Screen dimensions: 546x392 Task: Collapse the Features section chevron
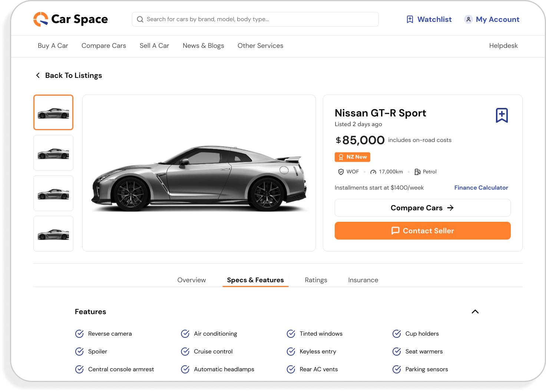point(475,312)
